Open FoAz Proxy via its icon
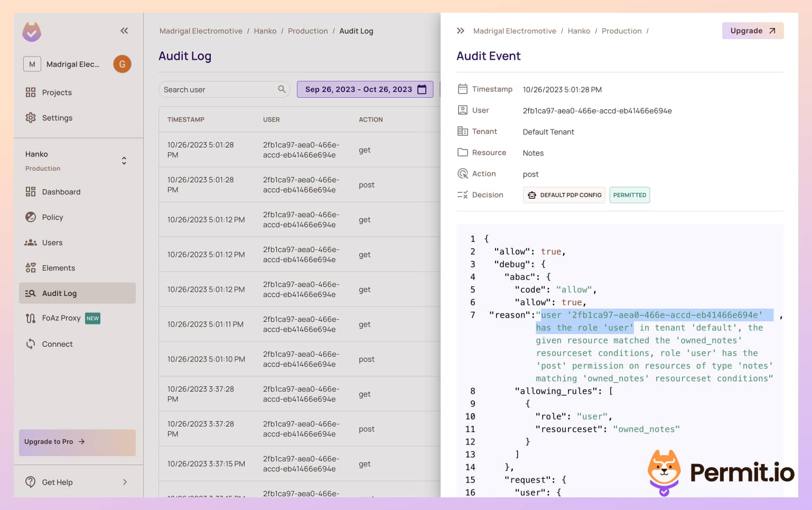Screen dimensions: 812x510 point(31,318)
